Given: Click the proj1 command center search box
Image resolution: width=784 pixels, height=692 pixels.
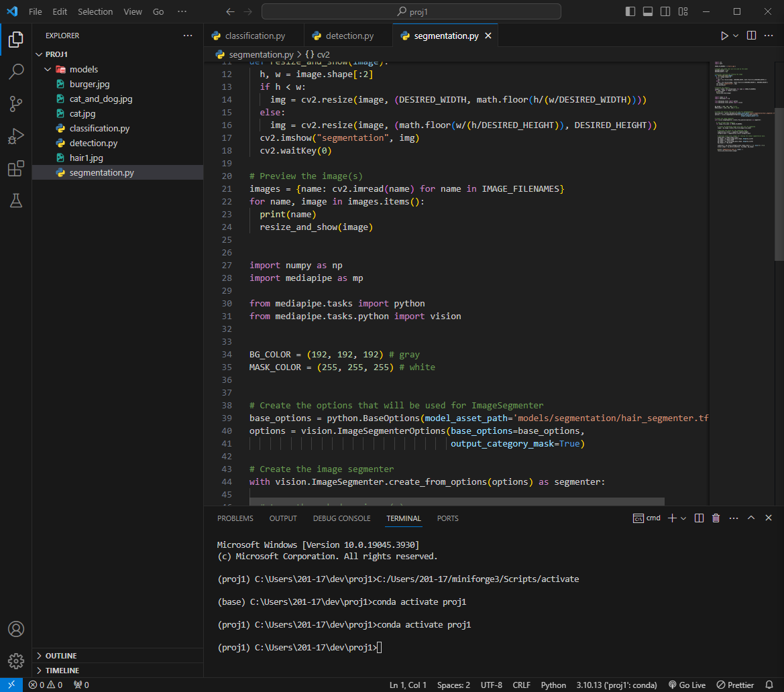Looking at the screenshot, I should click(x=411, y=11).
